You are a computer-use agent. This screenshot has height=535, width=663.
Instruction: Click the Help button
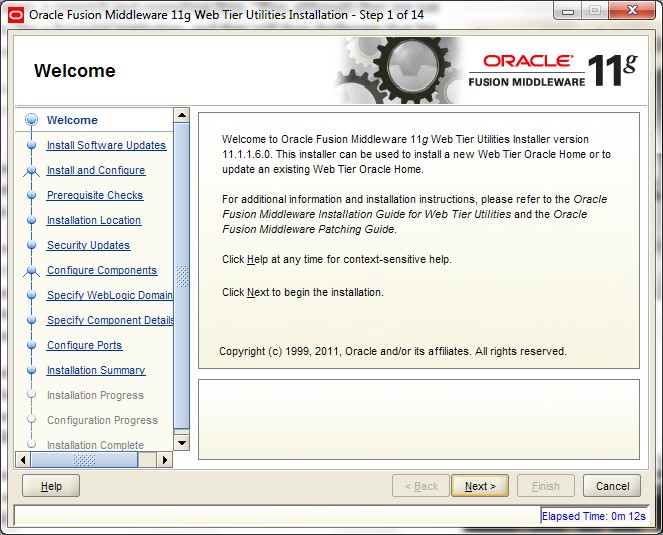51,486
